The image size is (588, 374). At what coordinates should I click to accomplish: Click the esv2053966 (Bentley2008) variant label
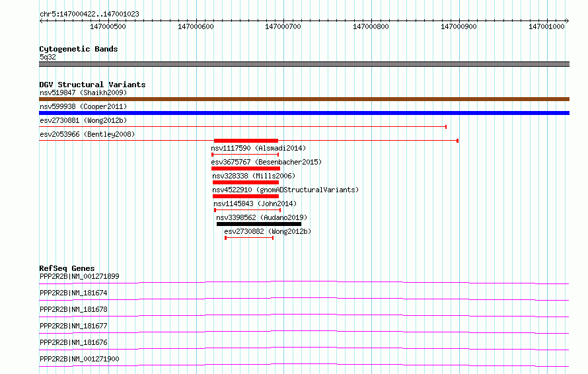(x=87, y=134)
